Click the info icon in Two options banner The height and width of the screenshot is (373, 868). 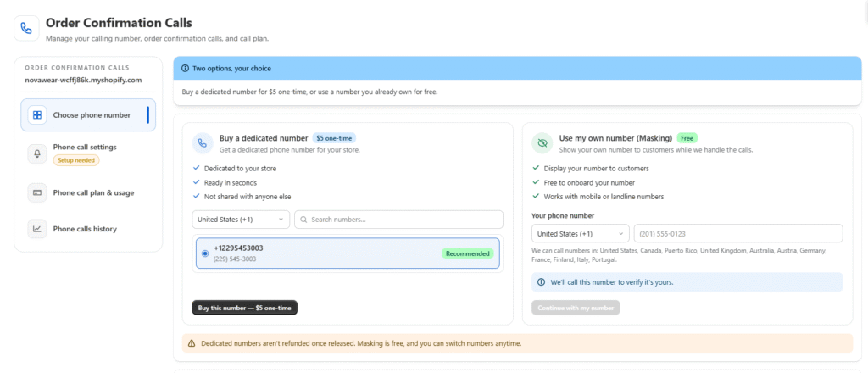185,69
